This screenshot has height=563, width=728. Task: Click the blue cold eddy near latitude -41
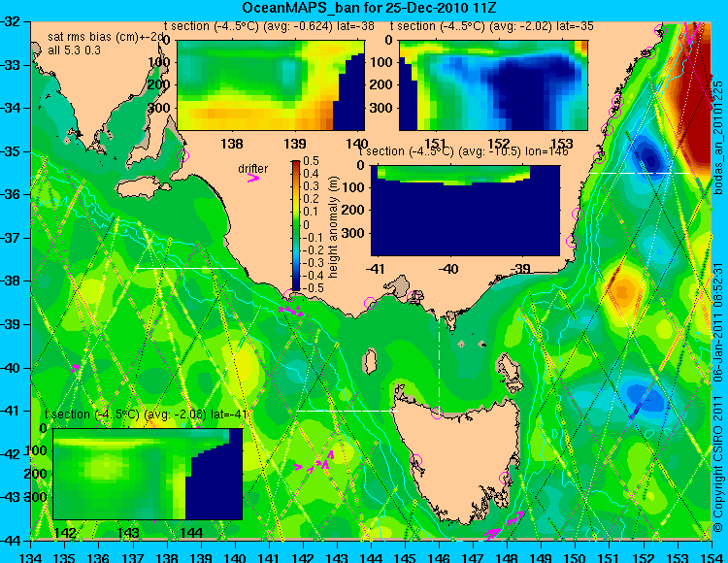click(646, 397)
